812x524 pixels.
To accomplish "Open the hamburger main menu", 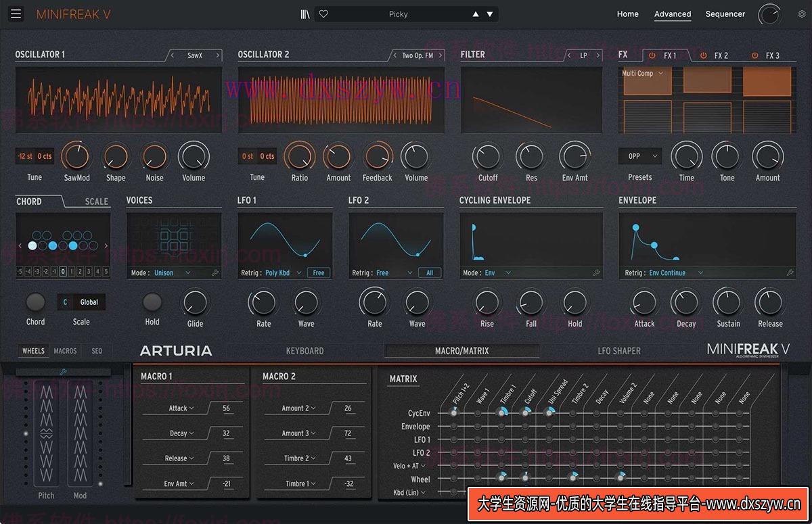I will coord(16,14).
